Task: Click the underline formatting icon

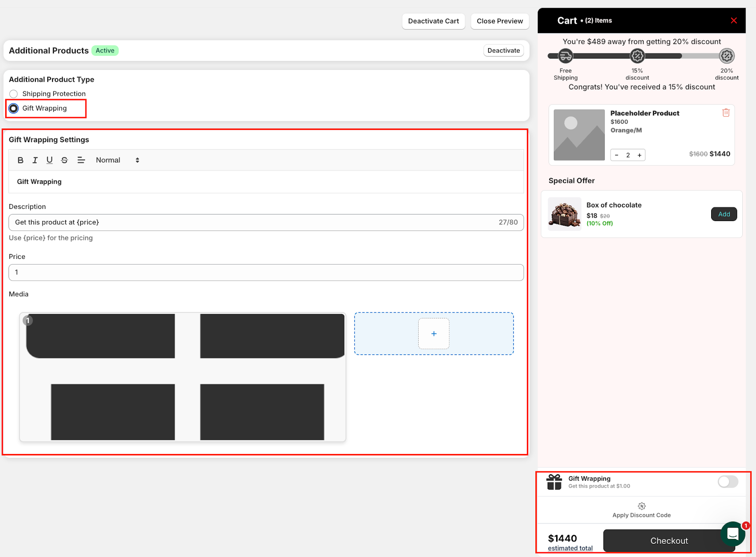Action: click(50, 160)
